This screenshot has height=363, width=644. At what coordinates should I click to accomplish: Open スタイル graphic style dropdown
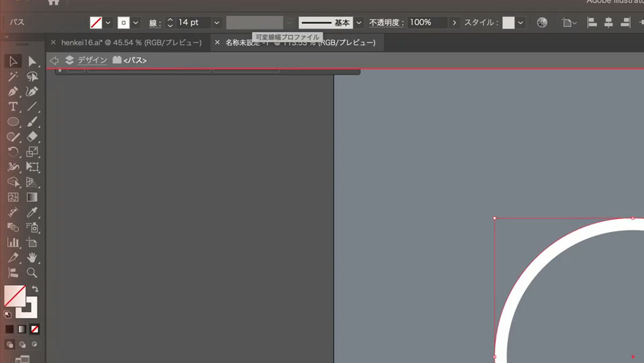(522, 23)
